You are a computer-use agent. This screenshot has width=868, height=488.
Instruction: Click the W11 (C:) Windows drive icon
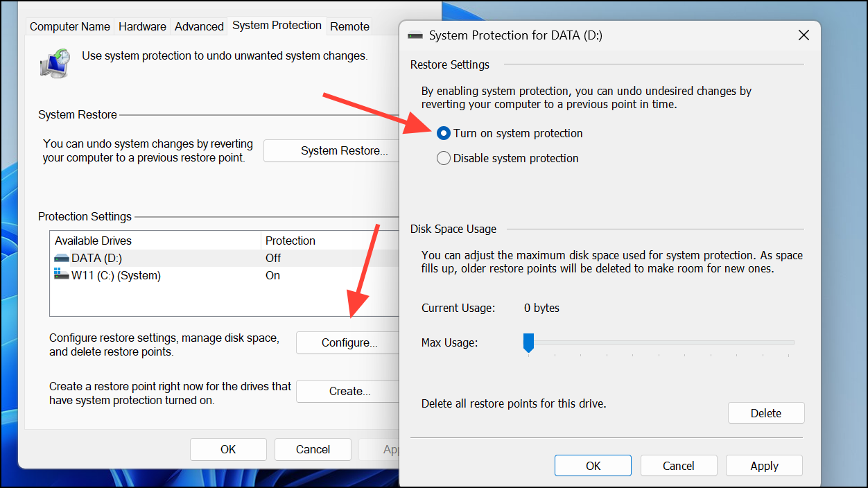(x=62, y=275)
